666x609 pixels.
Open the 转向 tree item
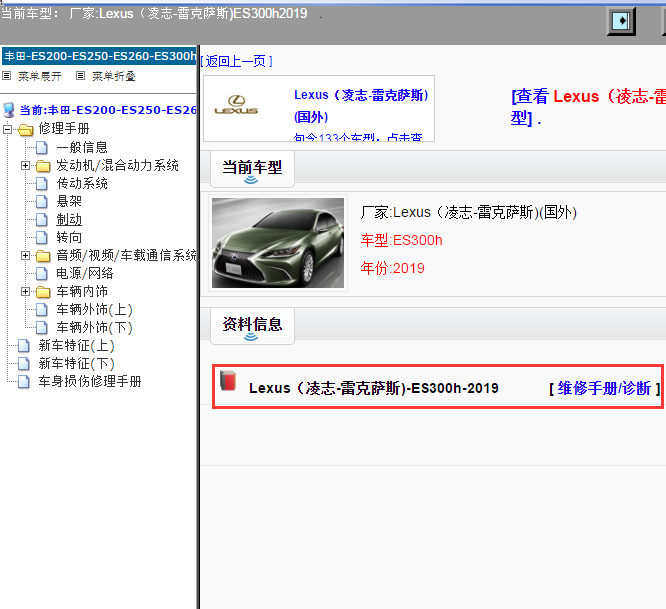(69, 238)
